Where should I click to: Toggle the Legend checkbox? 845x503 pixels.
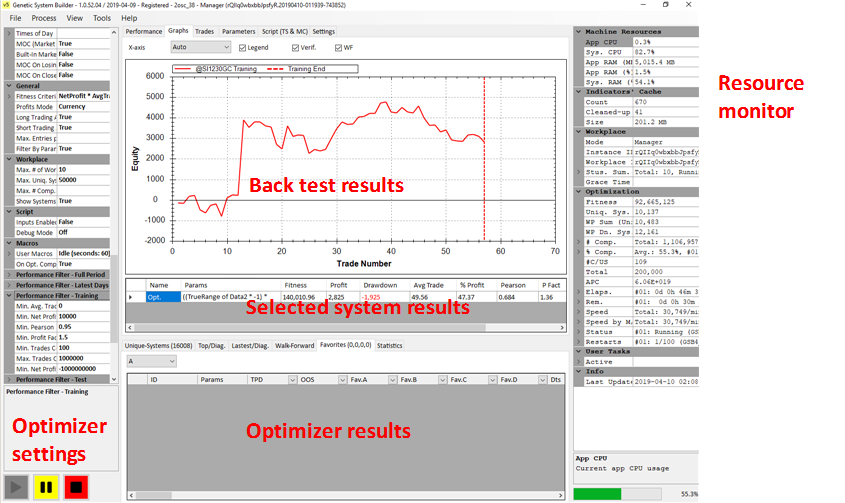(x=242, y=47)
